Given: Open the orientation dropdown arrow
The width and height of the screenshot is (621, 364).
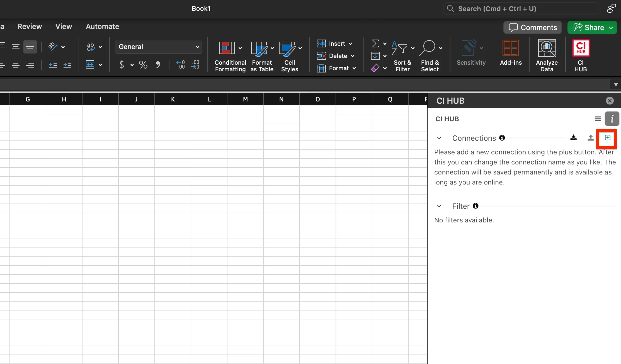Looking at the screenshot, I should (x=63, y=47).
